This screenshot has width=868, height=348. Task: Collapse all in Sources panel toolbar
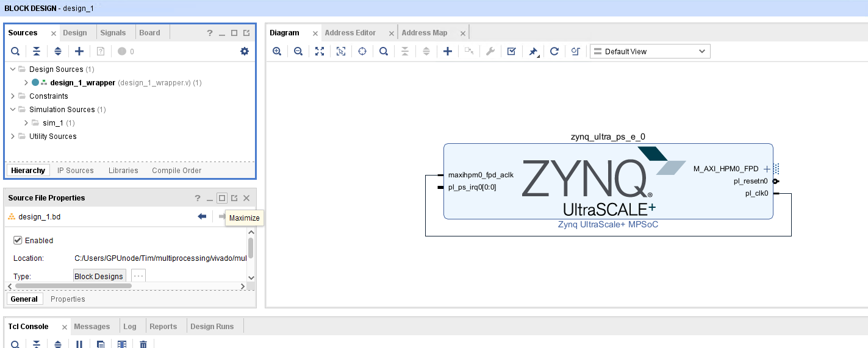(x=37, y=51)
